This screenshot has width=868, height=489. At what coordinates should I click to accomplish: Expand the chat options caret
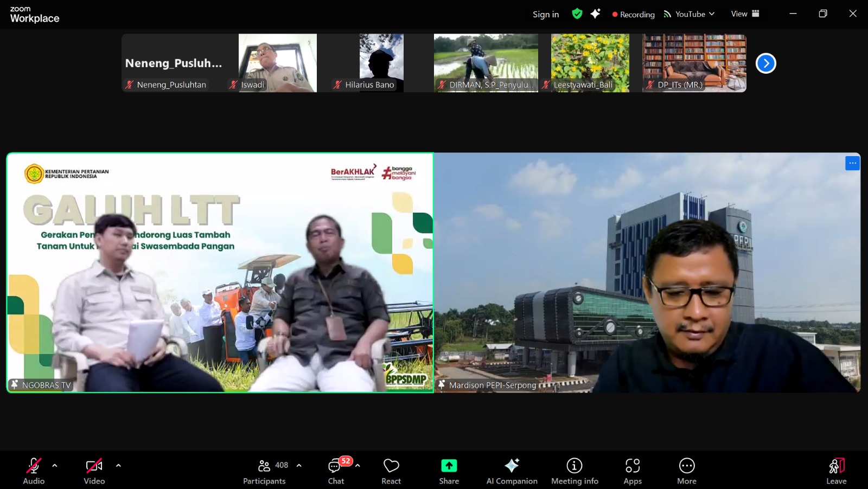(x=358, y=465)
